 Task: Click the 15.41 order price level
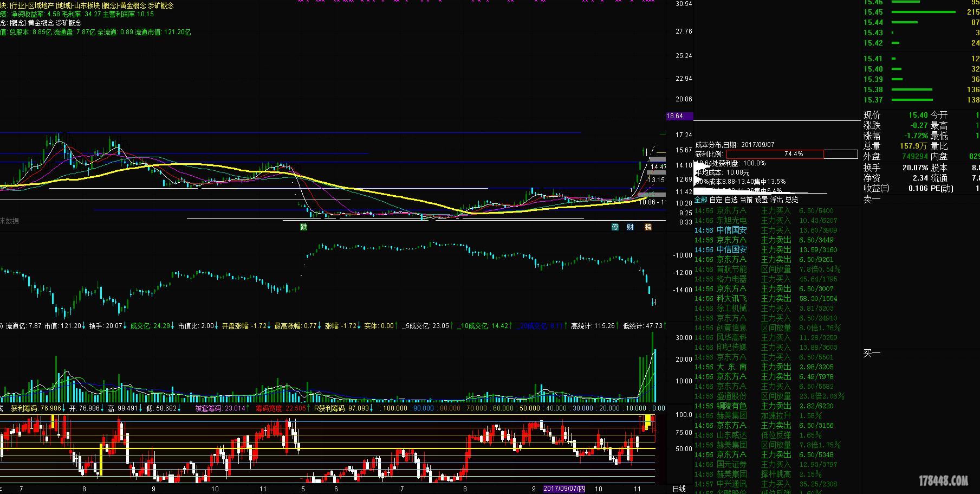click(873, 59)
